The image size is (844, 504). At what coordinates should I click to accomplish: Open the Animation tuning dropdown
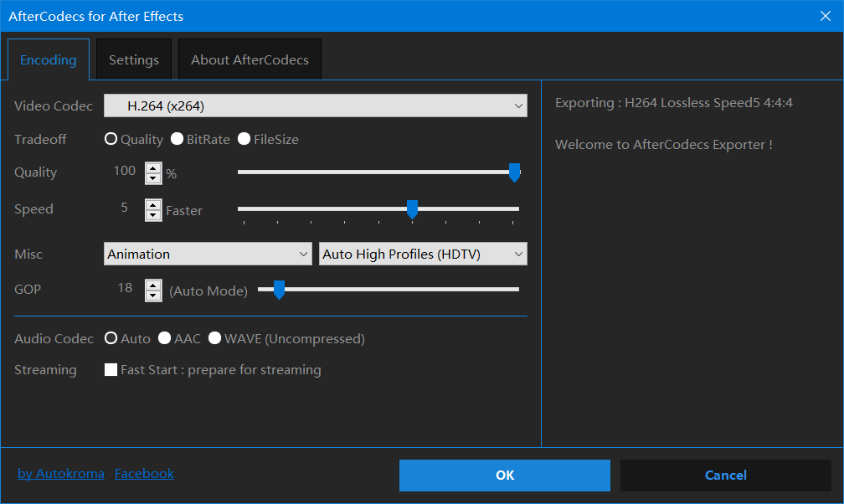pos(208,254)
